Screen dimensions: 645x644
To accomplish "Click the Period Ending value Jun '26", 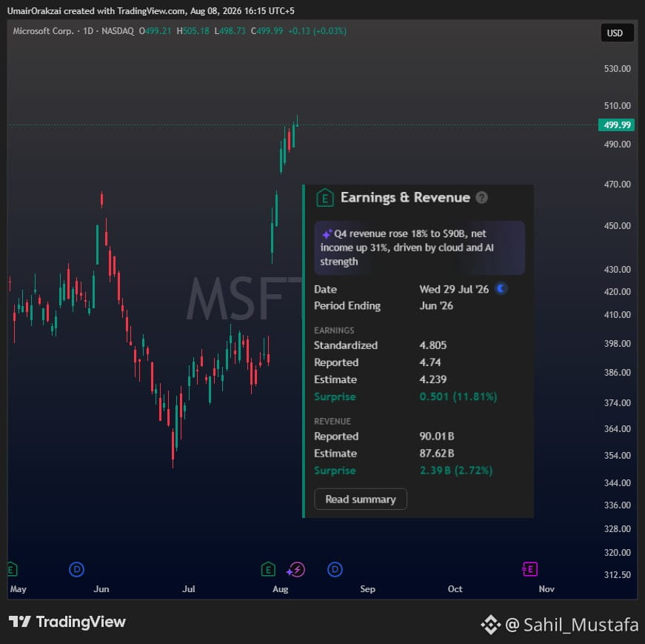I will click(x=436, y=305).
